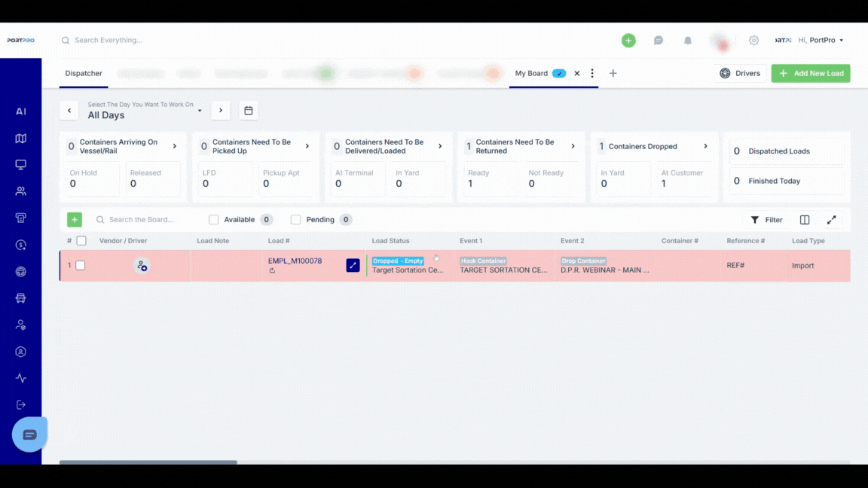This screenshot has width=868, height=488.
Task: Expand Containers Arriving On Vessel/Rail card
Action: (x=174, y=146)
